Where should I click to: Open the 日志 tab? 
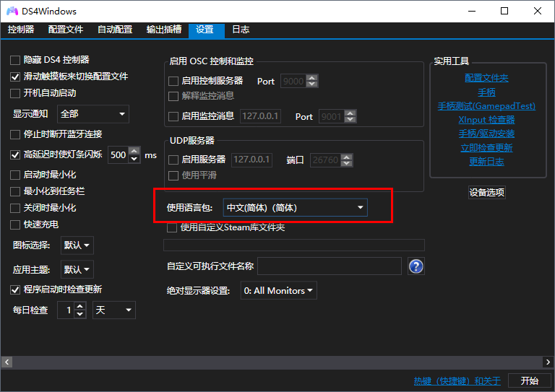[x=241, y=30]
